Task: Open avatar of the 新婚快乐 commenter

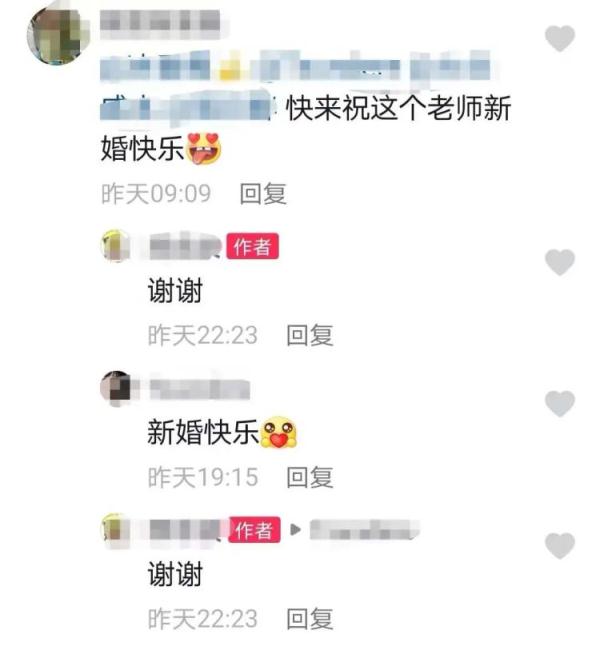Action: (x=116, y=388)
